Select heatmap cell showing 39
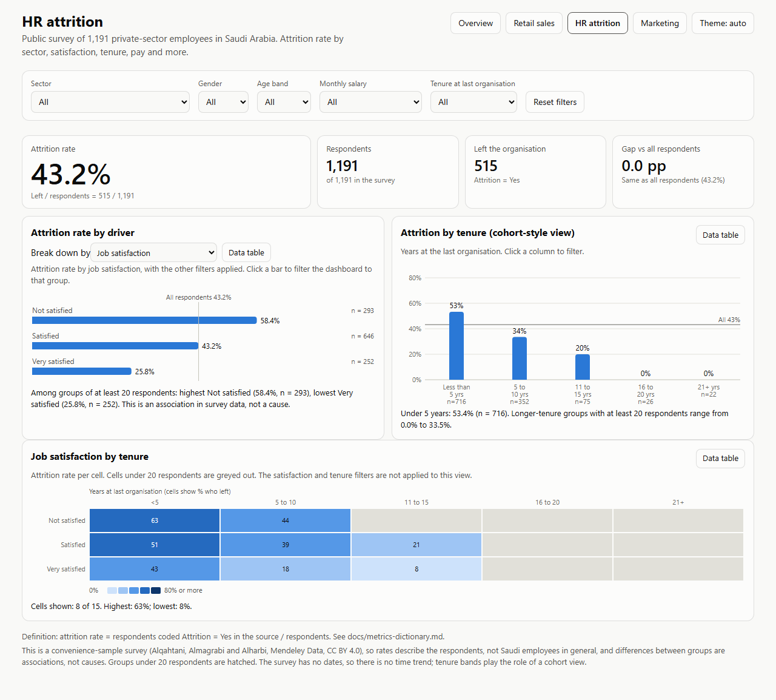This screenshot has width=776, height=700. (286, 545)
